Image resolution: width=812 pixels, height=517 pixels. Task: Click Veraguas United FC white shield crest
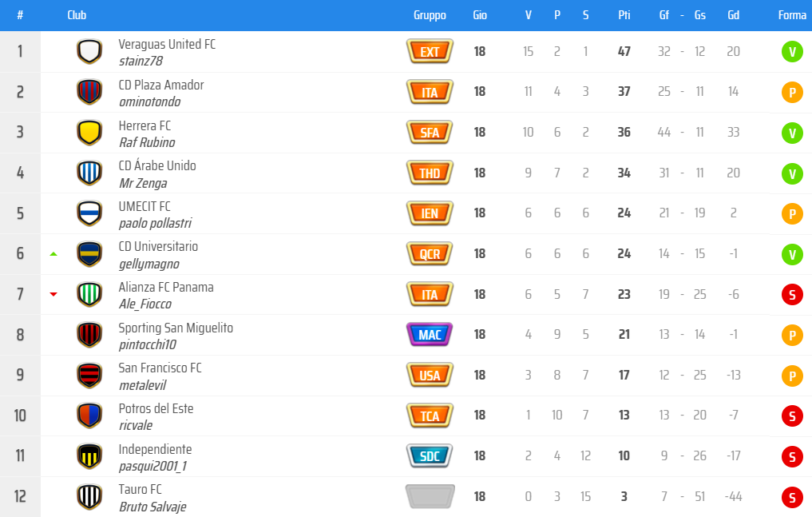point(89,52)
